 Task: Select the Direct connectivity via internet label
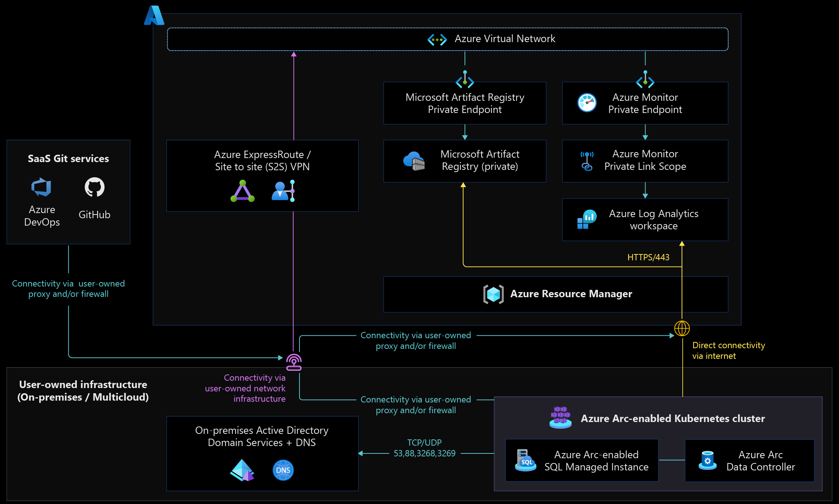coord(728,350)
